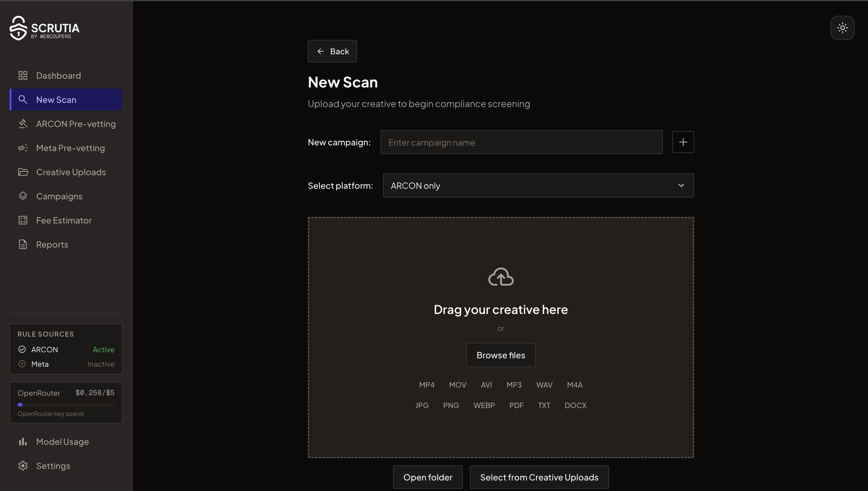Click the New Scan magnifier icon

pyautogui.click(x=23, y=100)
